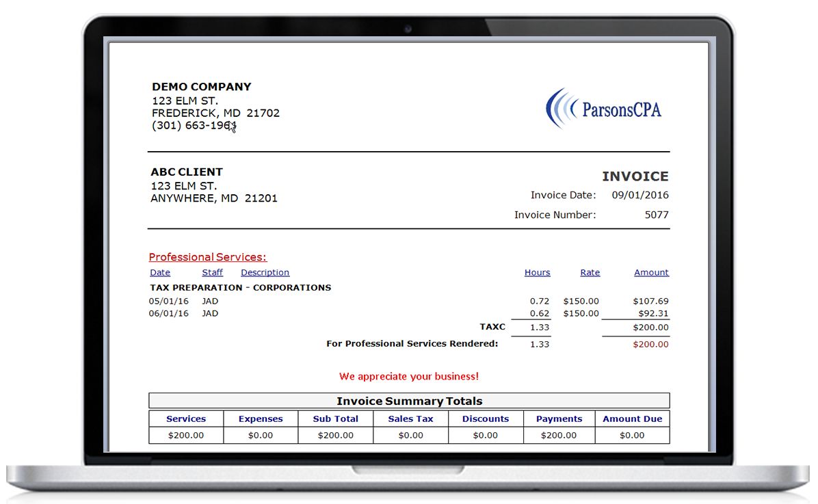This screenshot has height=504, width=818.
Task: Select the DEMO COMPANY name text
Action: pos(201,87)
